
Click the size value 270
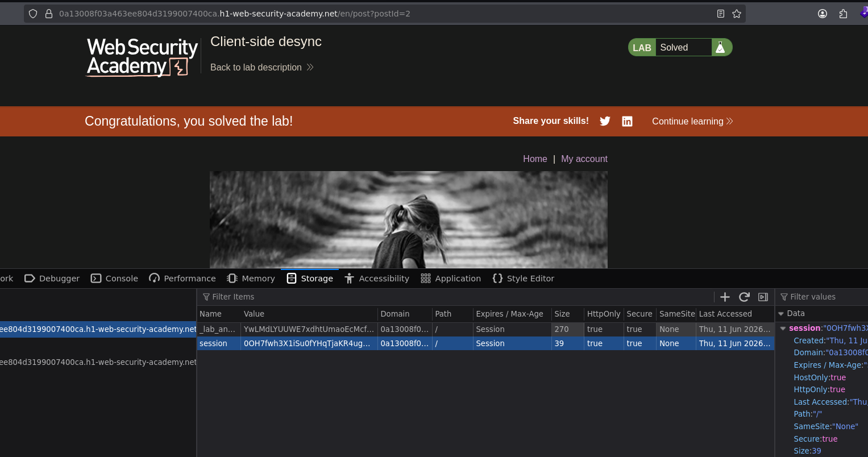568,329
